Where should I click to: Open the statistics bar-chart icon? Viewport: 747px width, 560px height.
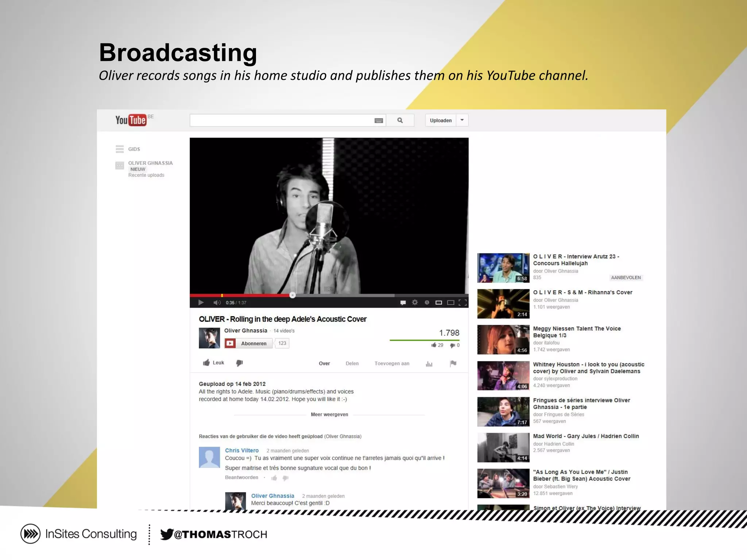[x=429, y=364]
